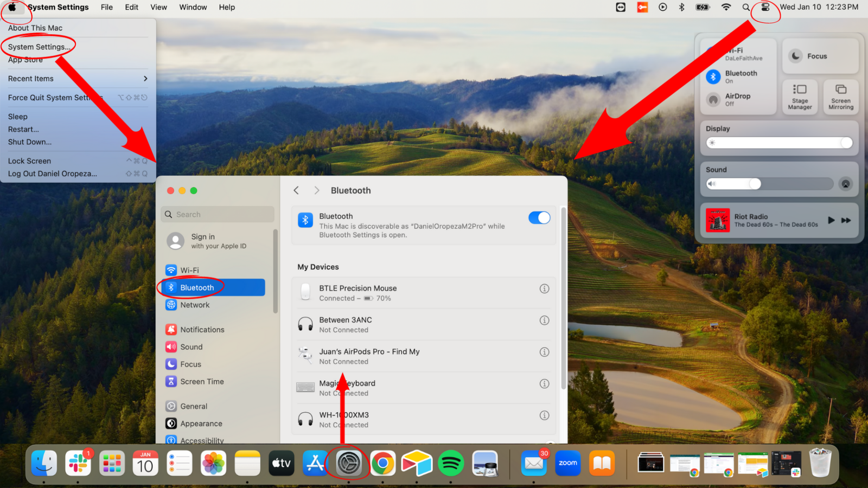Show info for Juan's AirPods Pro
Viewport: 868px width, 488px height.
coord(544,352)
